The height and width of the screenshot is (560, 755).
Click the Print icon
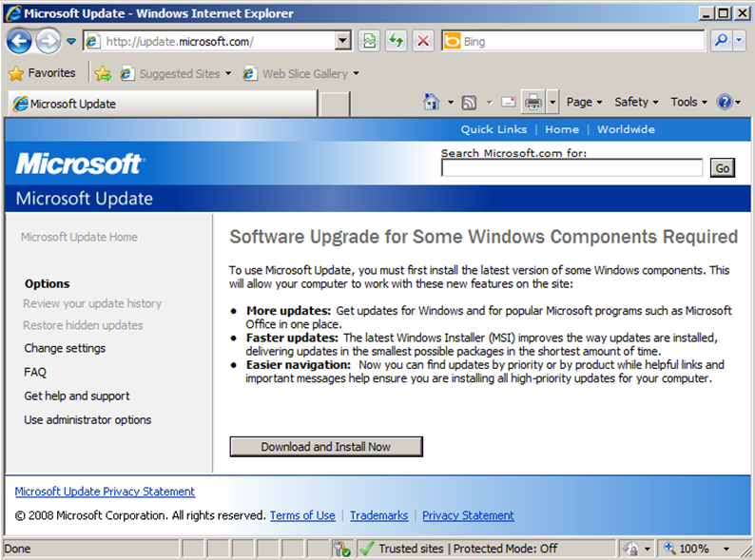coord(533,102)
